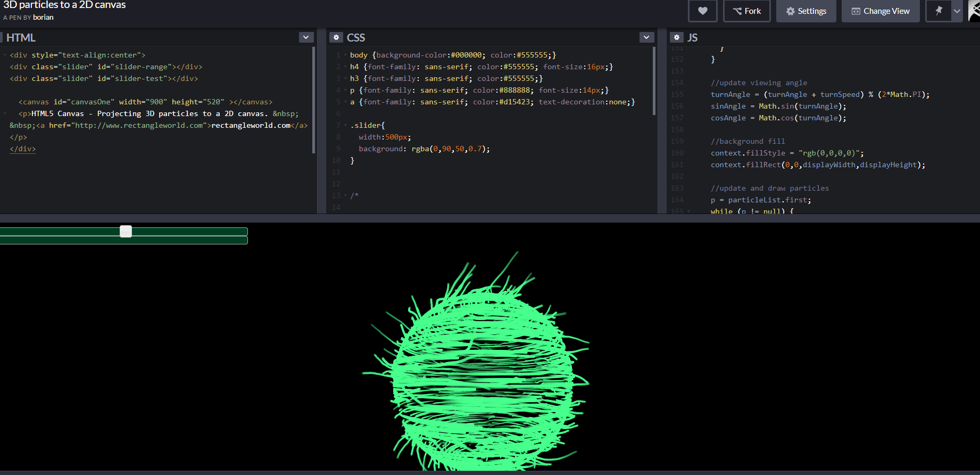Click the '//background fill' comment
This screenshot has width=980, height=475.
point(748,141)
